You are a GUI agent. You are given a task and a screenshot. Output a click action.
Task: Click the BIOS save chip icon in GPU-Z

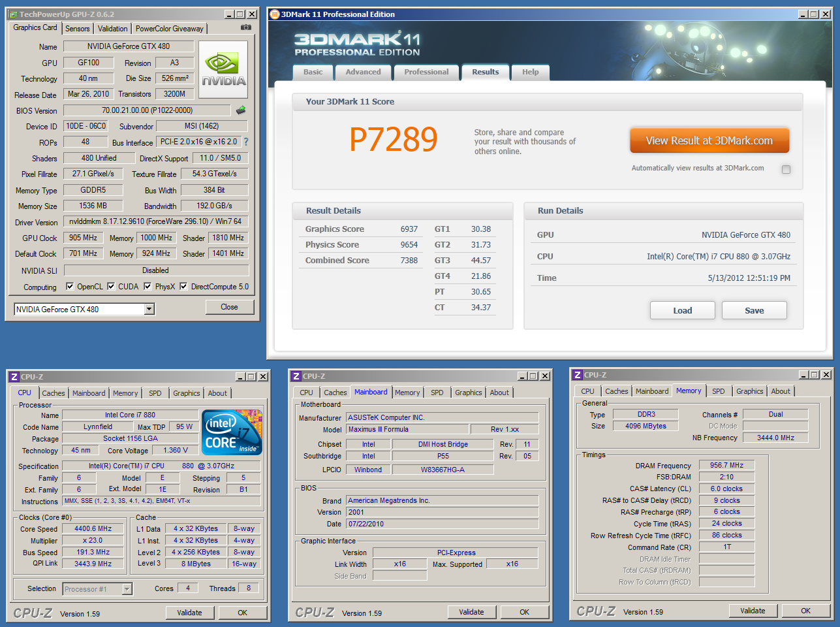point(241,110)
